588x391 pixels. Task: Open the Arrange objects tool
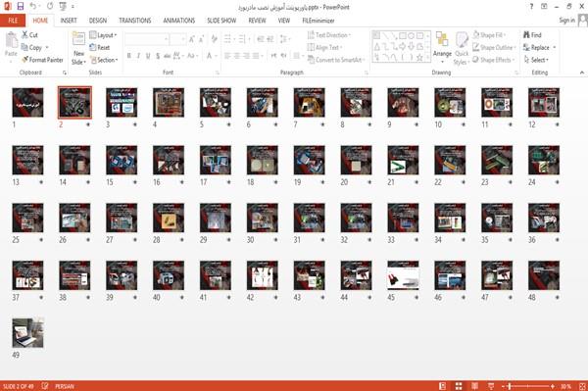coord(442,47)
